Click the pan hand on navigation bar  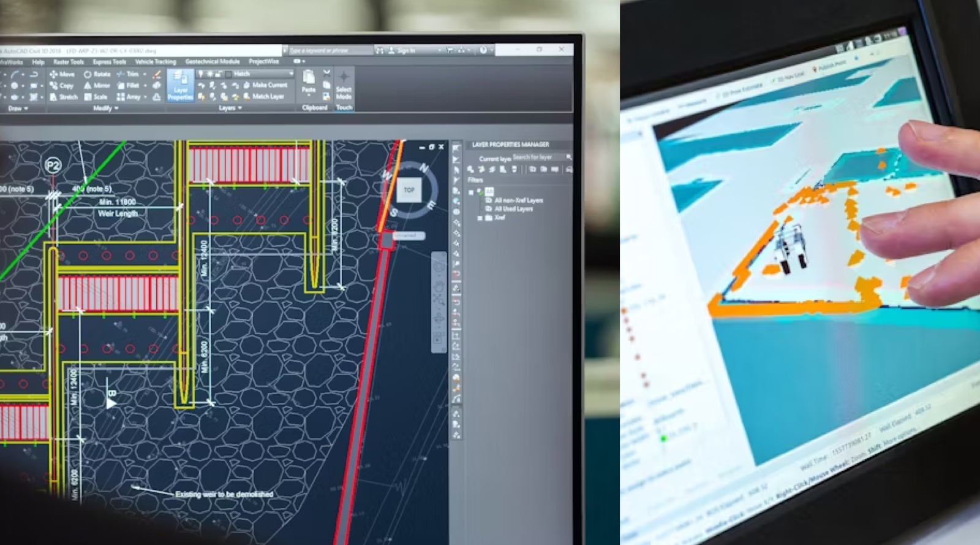tap(439, 286)
